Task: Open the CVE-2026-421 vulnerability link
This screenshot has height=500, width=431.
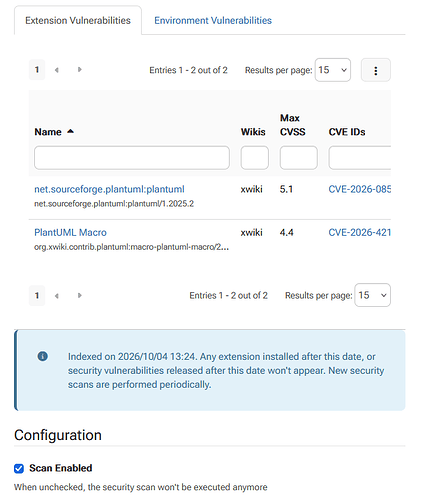Action: click(x=360, y=232)
